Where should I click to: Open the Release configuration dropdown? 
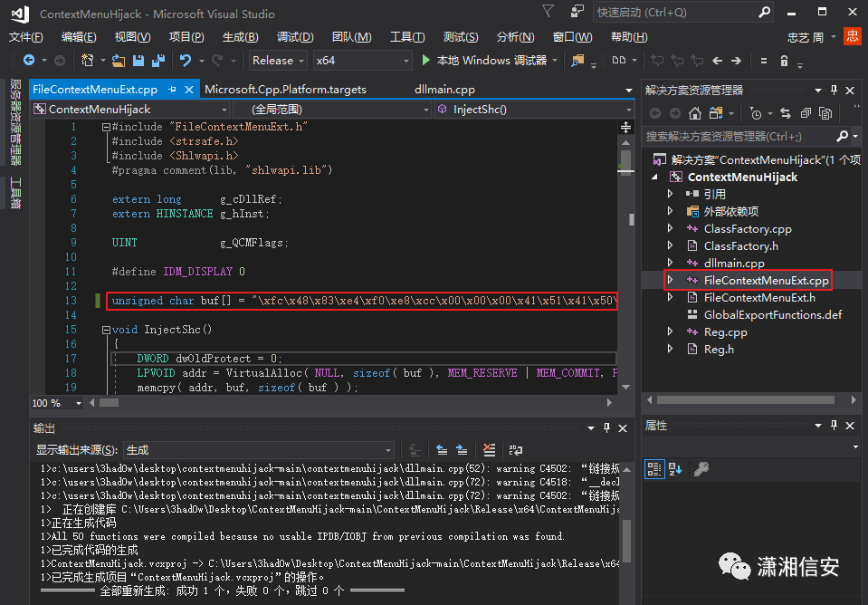(x=277, y=61)
